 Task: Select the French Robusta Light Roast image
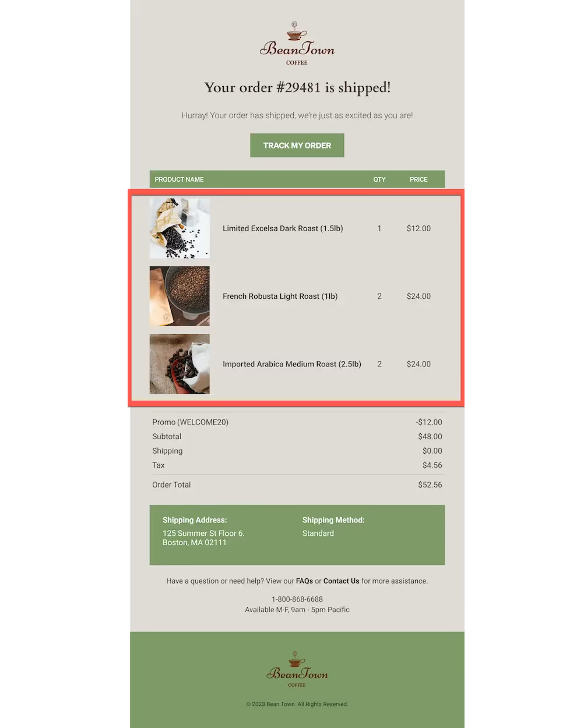click(180, 296)
